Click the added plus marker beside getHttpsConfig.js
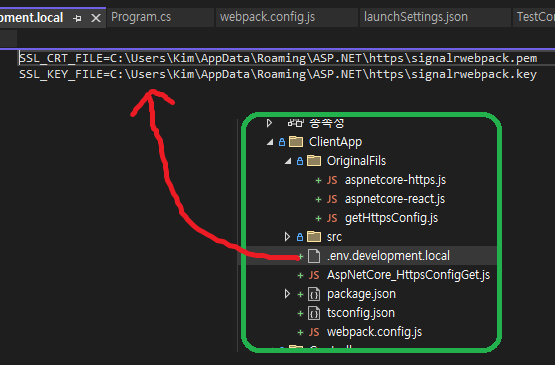This screenshot has height=365, width=555. point(318,218)
